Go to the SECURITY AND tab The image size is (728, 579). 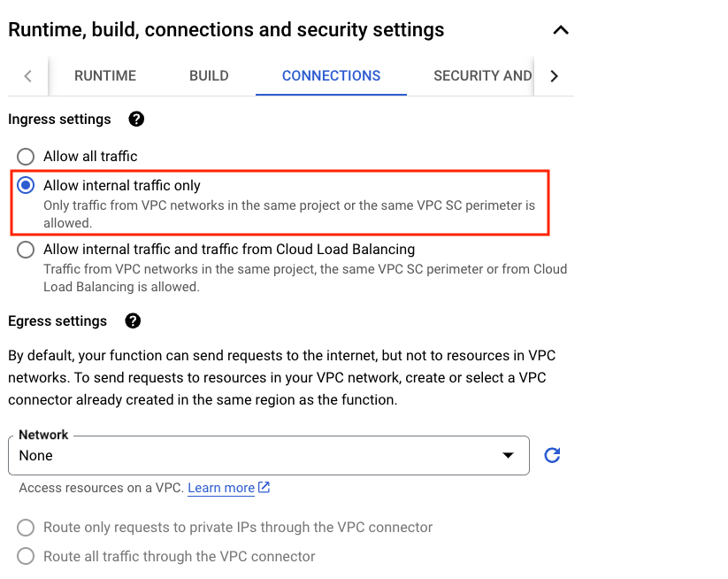click(x=482, y=76)
